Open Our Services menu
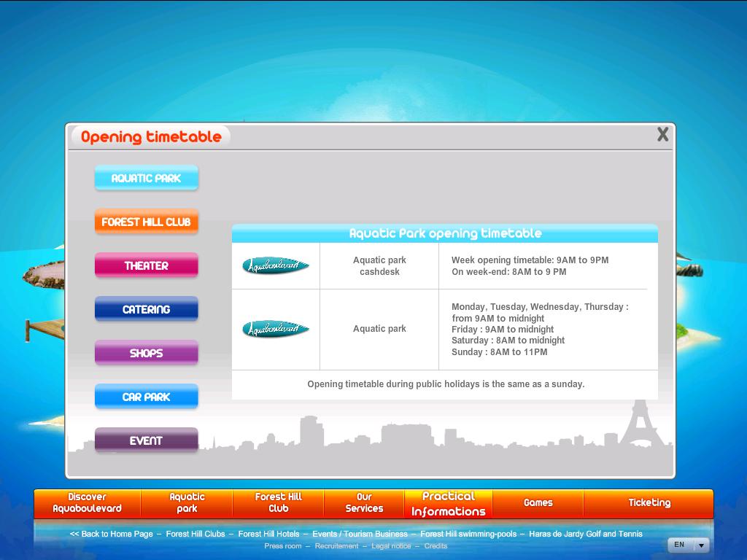The height and width of the screenshot is (560, 747). [x=364, y=502]
